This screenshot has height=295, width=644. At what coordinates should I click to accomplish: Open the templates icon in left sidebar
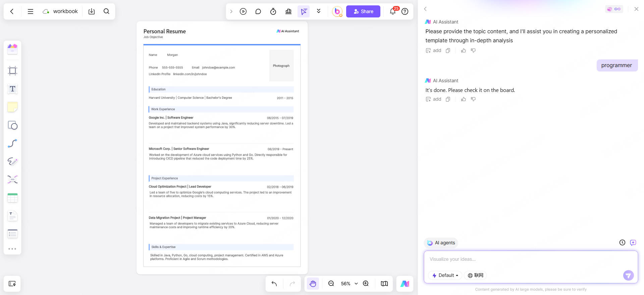(x=12, y=49)
